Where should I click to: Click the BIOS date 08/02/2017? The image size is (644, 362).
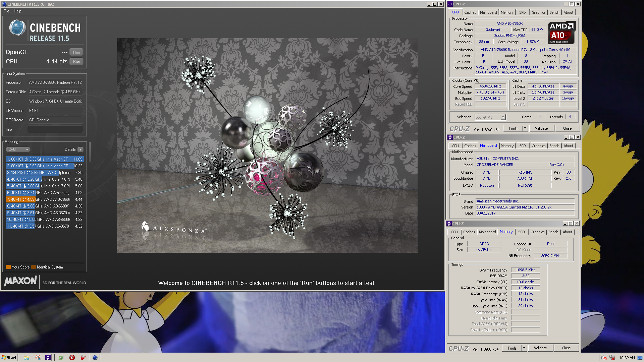pos(525,213)
